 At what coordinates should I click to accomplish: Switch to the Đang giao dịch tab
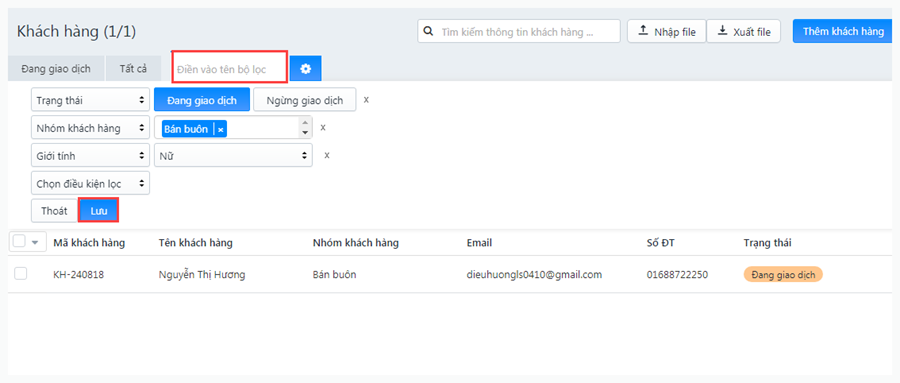click(x=56, y=68)
